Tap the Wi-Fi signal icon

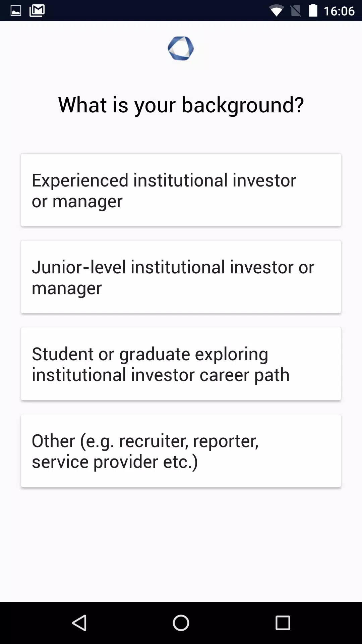(x=276, y=11)
